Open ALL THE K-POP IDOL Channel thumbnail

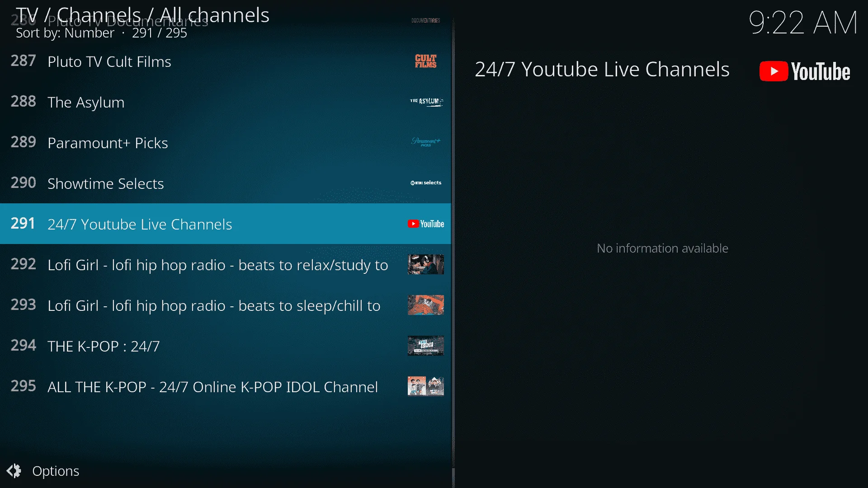click(426, 386)
